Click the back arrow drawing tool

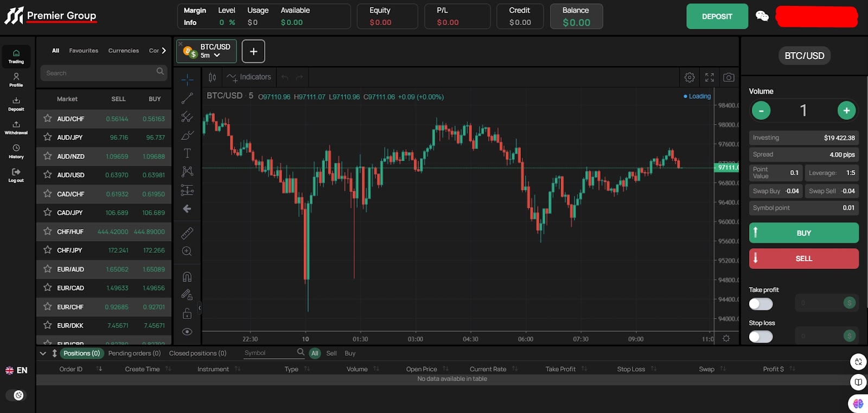[187, 209]
